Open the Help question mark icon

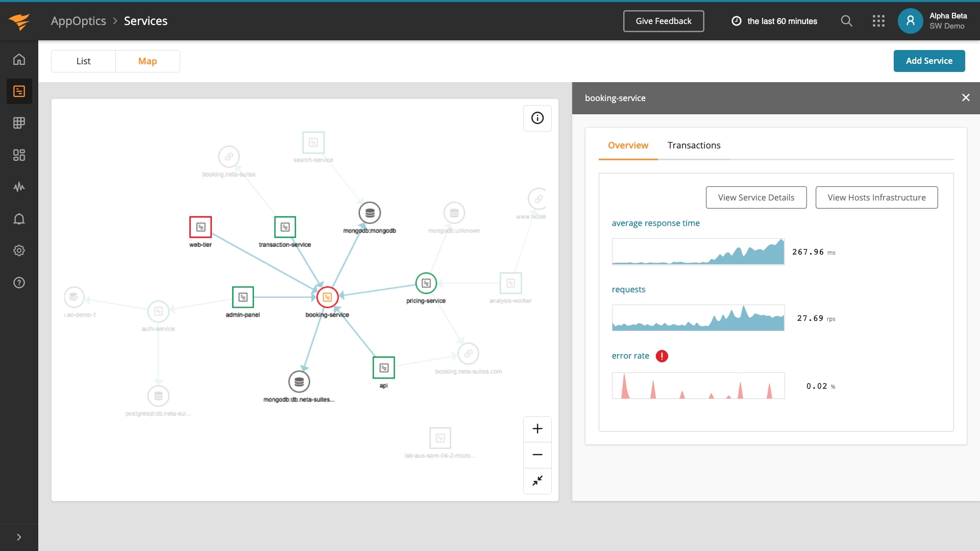pyautogui.click(x=19, y=283)
